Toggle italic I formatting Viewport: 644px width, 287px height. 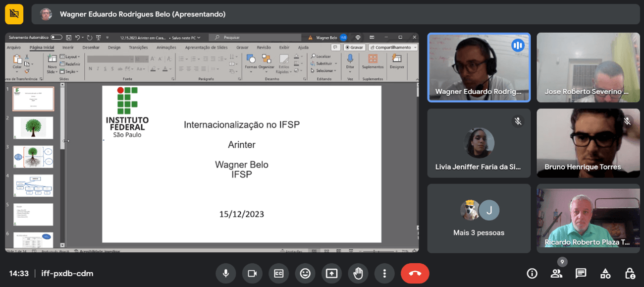pos(98,69)
